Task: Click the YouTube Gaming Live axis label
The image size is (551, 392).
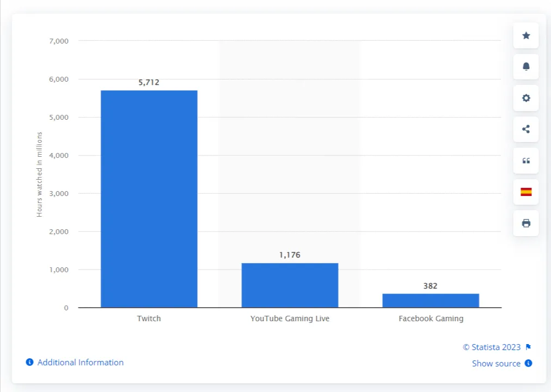Action: click(290, 318)
